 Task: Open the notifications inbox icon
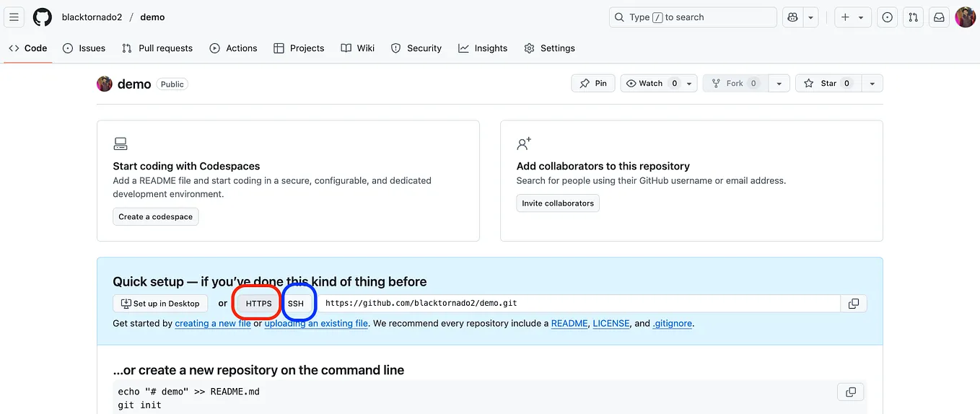click(x=940, y=17)
